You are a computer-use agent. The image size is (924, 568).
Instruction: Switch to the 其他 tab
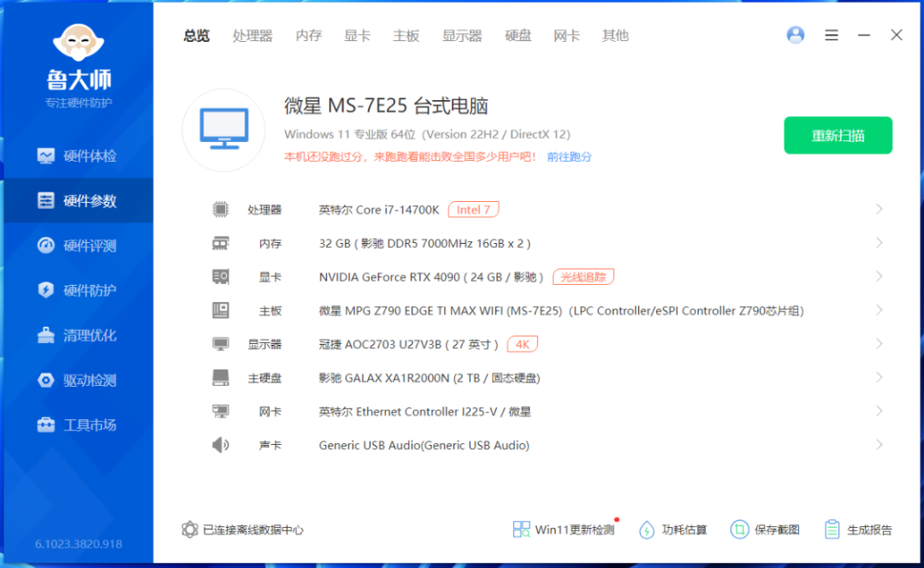pos(615,36)
